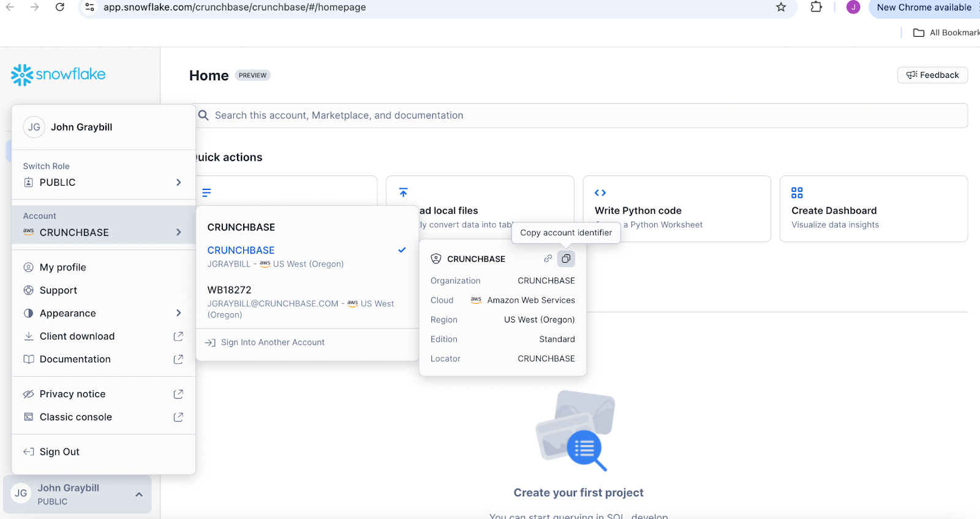Copy the account identifier icon
The image size is (980, 519).
pyautogui.click(x=566, y=259)
